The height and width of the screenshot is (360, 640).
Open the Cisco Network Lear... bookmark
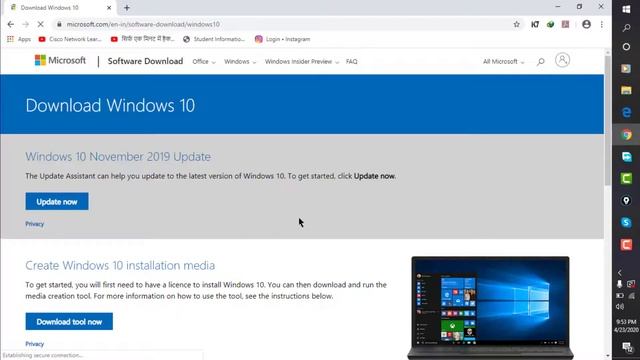(x=70, y=39)
